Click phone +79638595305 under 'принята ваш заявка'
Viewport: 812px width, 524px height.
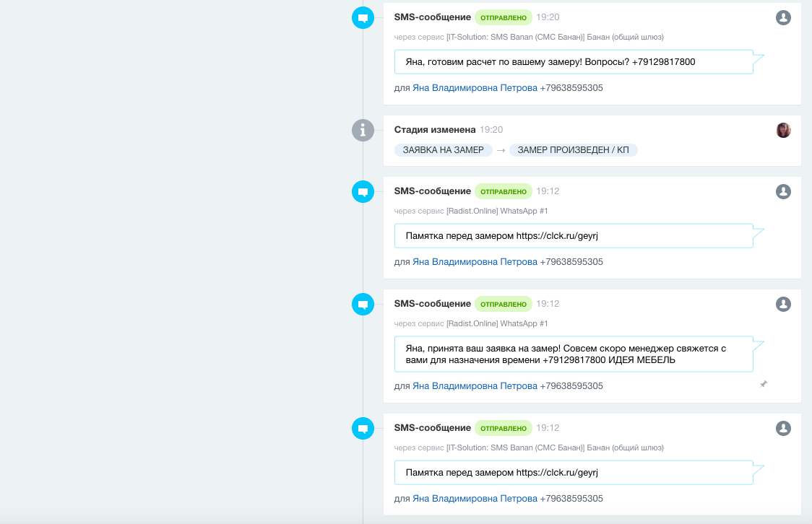click(571, 386)
